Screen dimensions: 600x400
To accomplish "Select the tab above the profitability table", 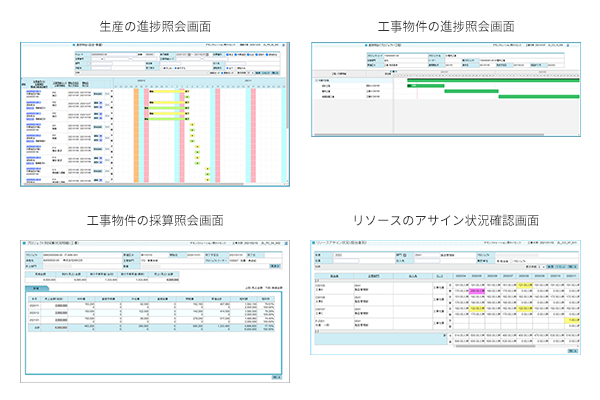I will pyautogui.click(x=33, y=287).
